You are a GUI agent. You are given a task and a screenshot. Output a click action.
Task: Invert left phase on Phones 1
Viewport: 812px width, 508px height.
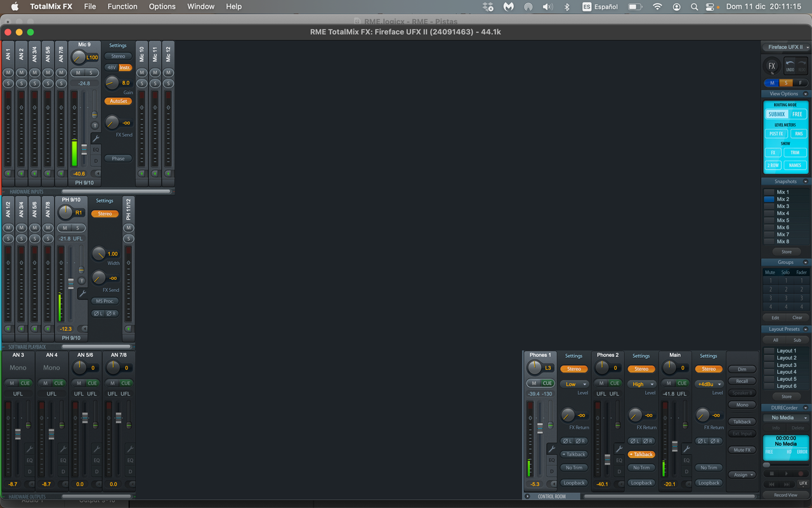566,441
